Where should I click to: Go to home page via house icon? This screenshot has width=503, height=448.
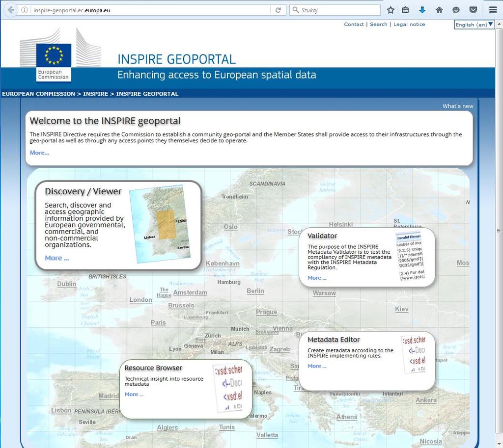[439, 10]
